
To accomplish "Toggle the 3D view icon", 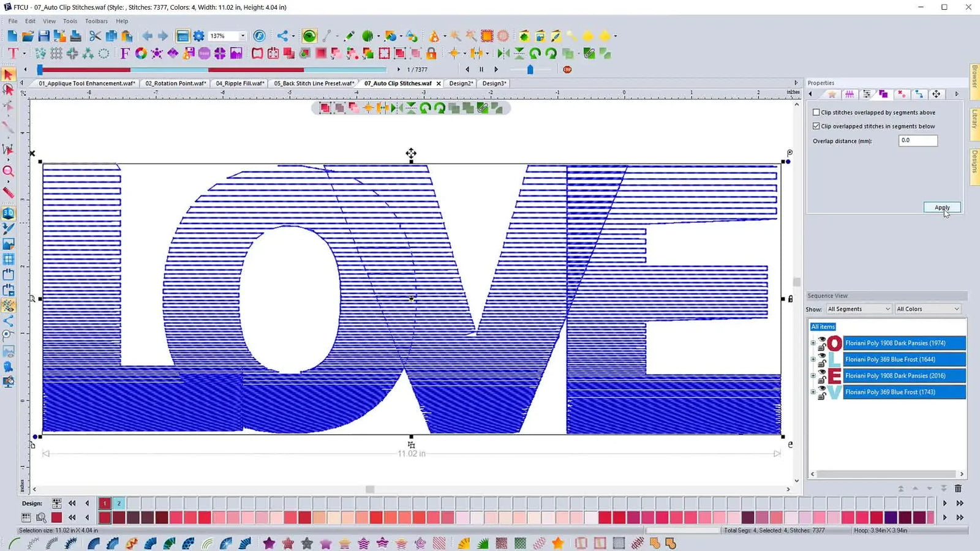I will [x=9, y=213].
